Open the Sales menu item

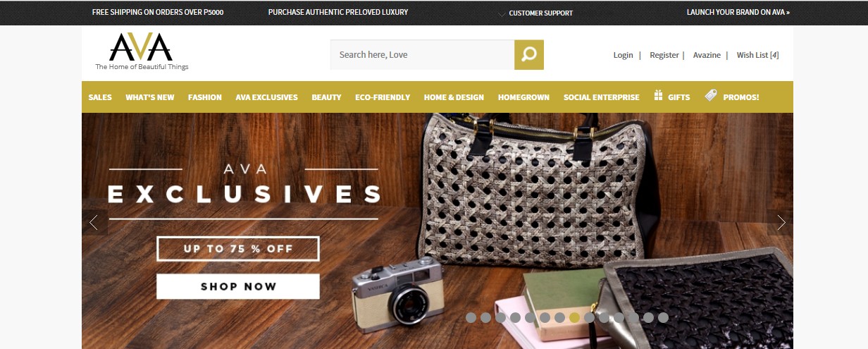pyautogui.click(x=100, y=97)
